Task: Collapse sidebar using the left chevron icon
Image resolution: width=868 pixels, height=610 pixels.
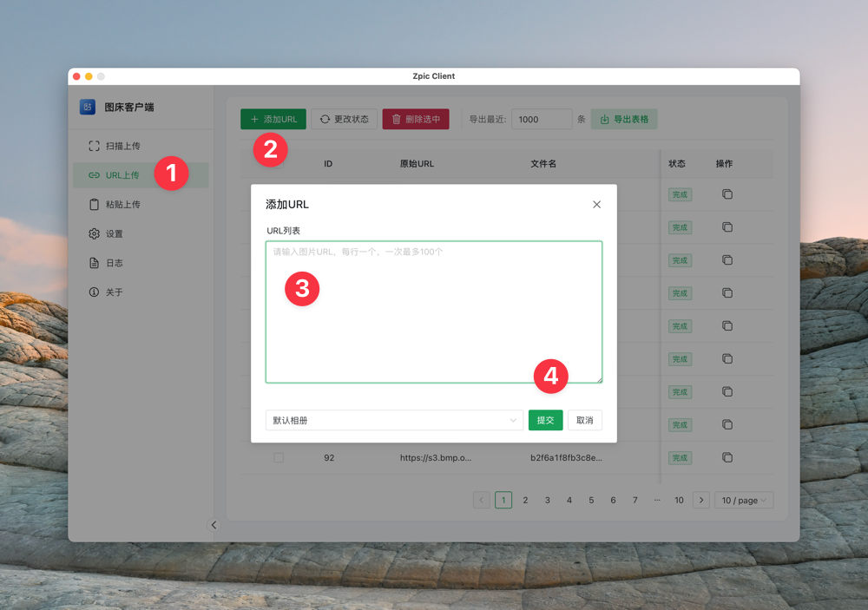Action: tap(214, 525)
